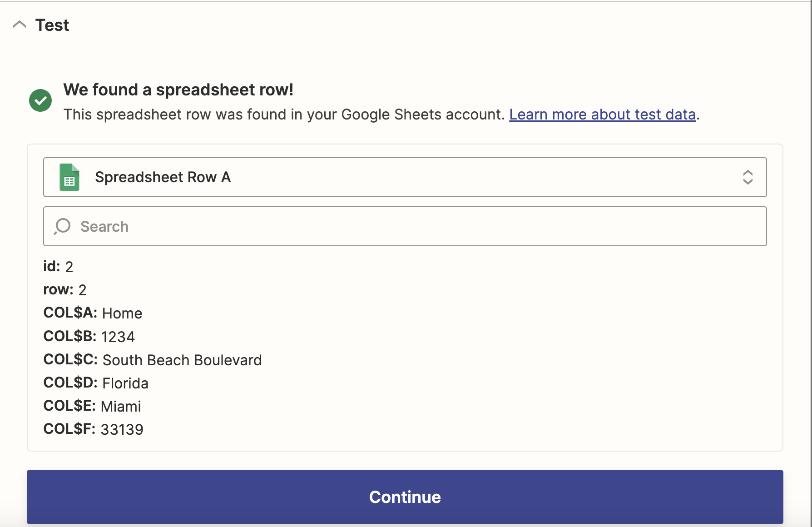Select COL$C South Beach Boulevard field
Image resolution: width=812 pixels, height=527 pixels.
point(153,360)
